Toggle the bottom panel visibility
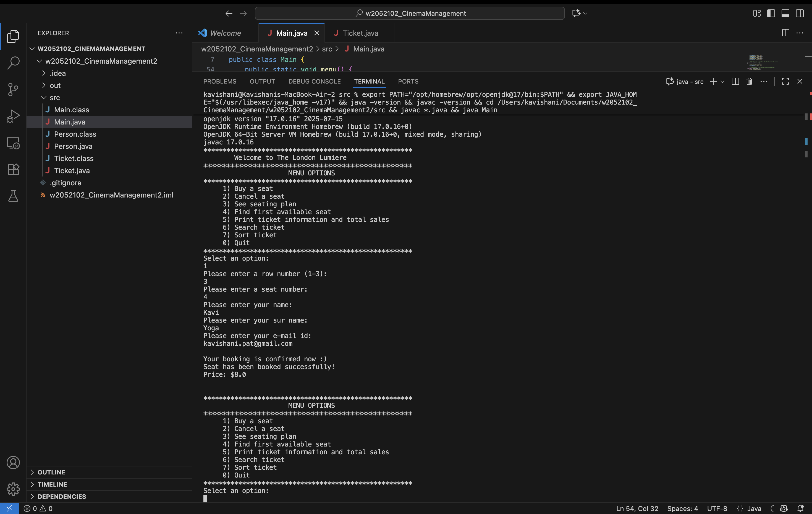This screenshot has height=514, width=812. point(785,13)
